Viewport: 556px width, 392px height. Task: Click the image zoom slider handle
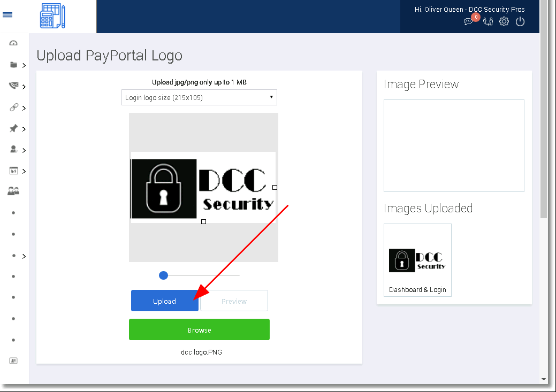click(163, 275)
